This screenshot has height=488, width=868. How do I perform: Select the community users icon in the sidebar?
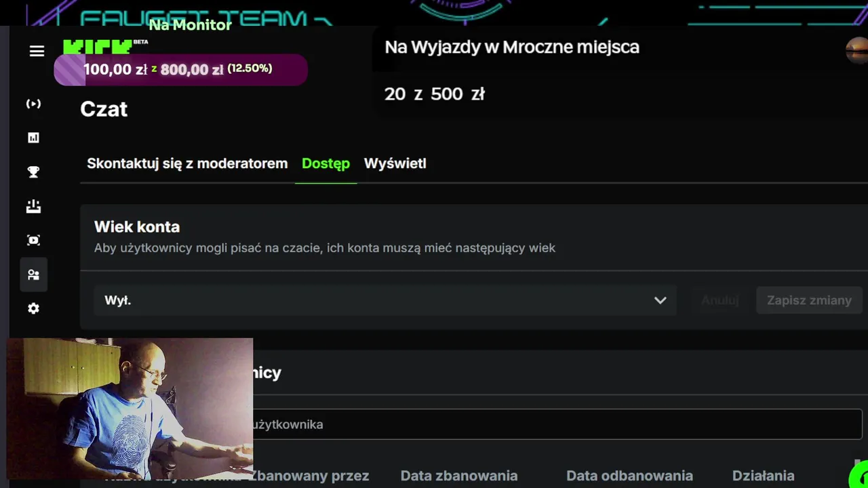click(x=33, y=274)
